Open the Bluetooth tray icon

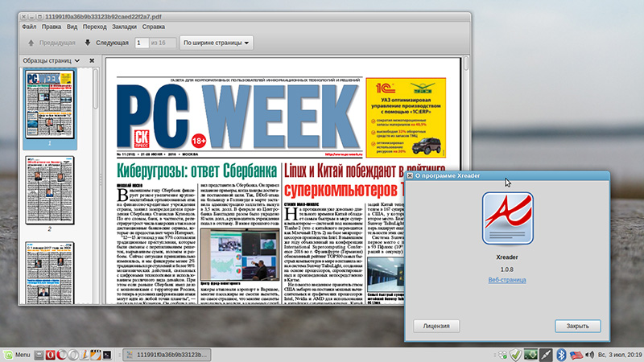pyautogui.click(x=561, y=355)
